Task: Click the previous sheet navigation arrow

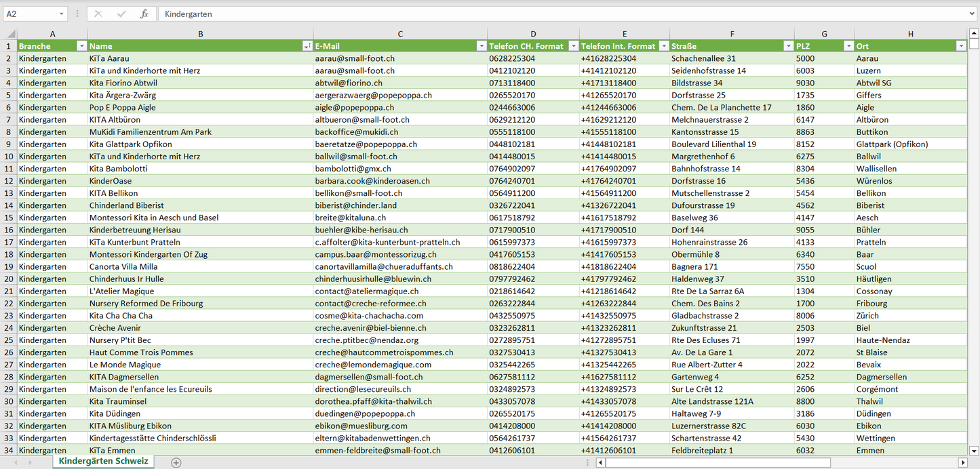Action: point(15,462)
